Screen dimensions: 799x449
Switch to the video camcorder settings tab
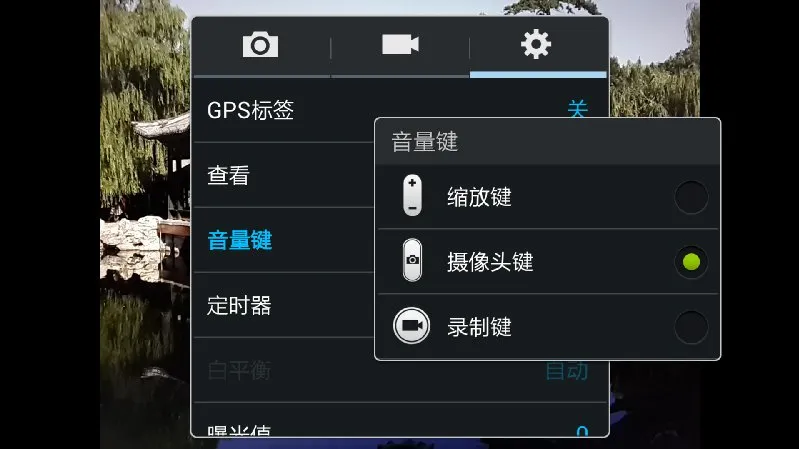(x=401, y=44)
